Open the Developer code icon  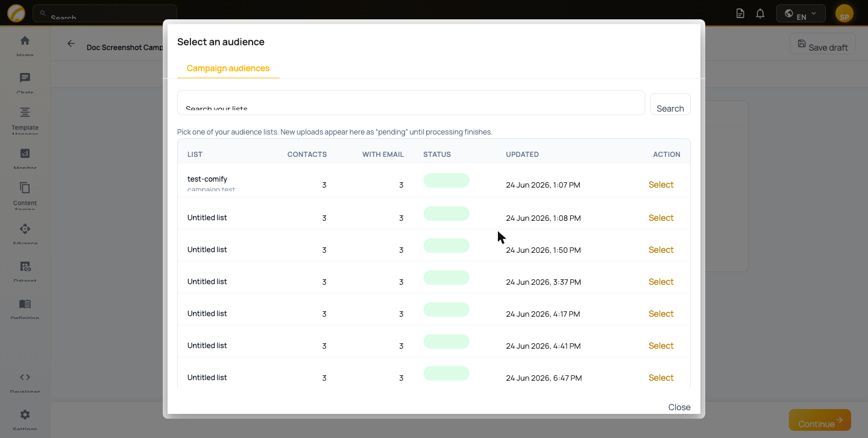click(x=25, y=377)
